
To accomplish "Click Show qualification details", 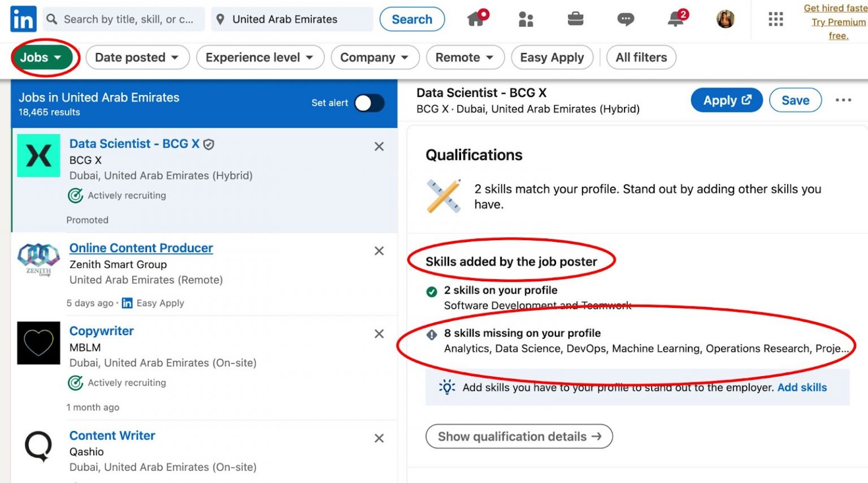I will coord(519,436).
